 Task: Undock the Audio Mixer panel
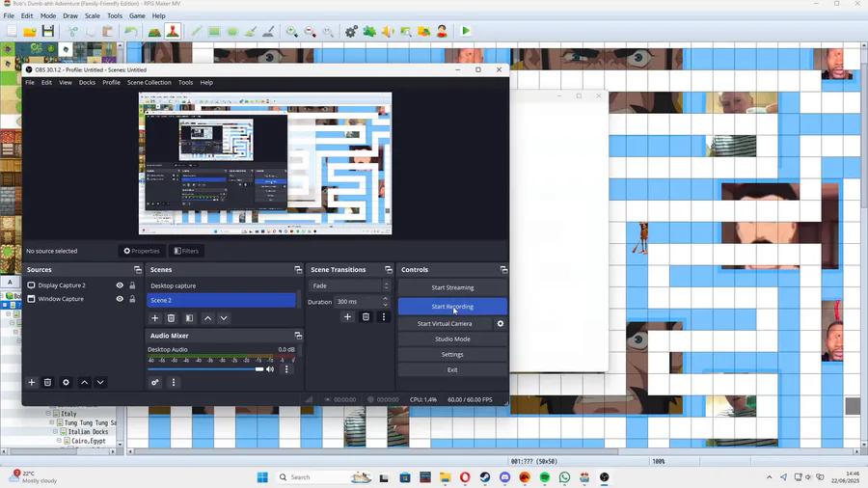[298, 336]
